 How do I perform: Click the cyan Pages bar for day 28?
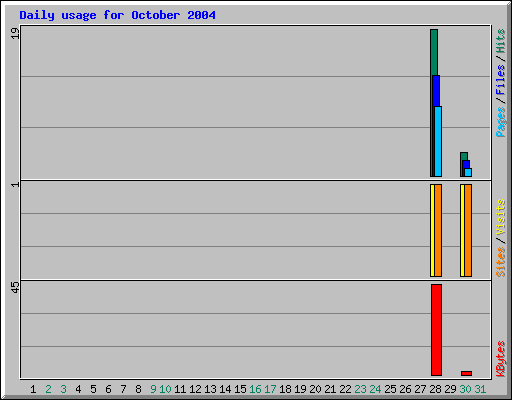[438, 142]
